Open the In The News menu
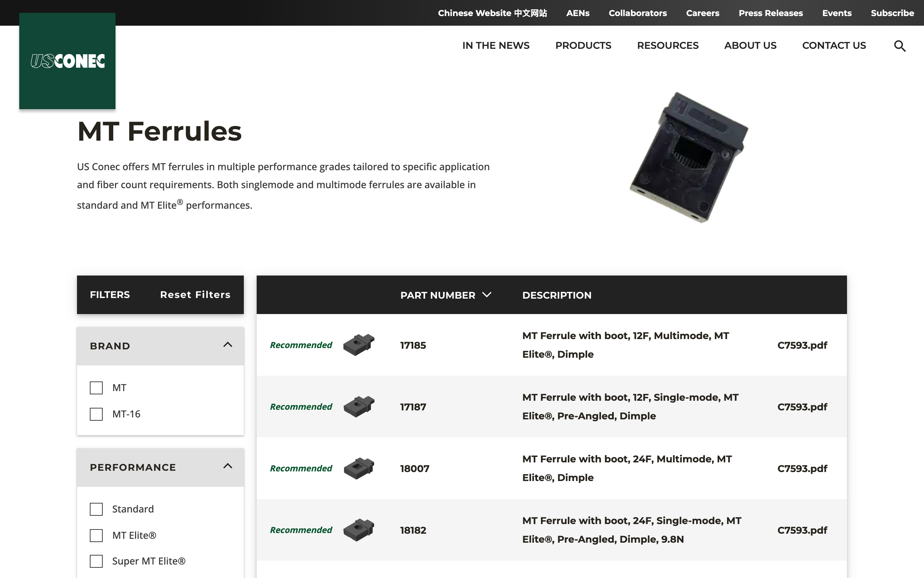This screenshot has height=578, width=924. point(496,46)
